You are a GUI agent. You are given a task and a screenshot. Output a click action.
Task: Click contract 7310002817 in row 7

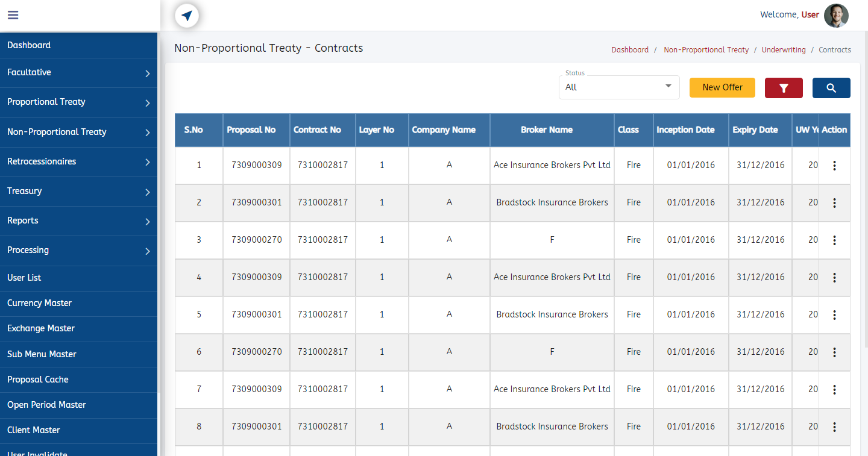click(x=322, y=389)
